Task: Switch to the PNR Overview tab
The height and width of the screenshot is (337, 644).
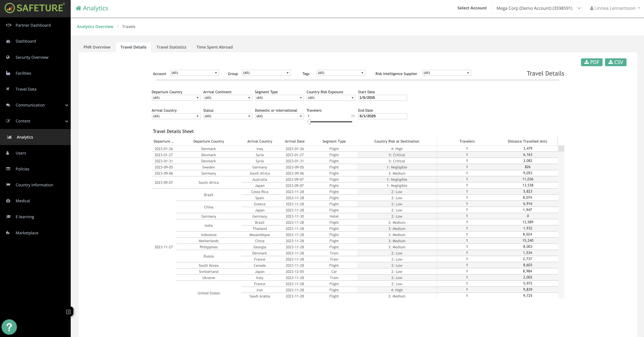Action: pyautogui.click(x=97, y=47)
